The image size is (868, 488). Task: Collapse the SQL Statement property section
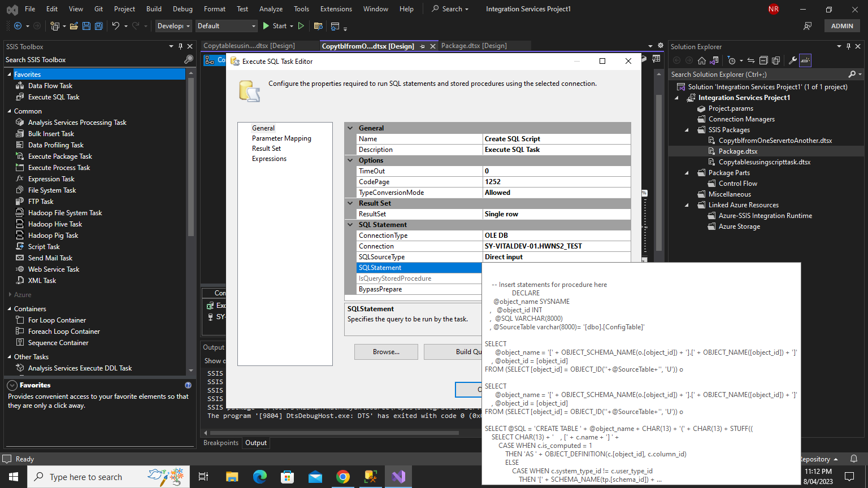point(350,225)
